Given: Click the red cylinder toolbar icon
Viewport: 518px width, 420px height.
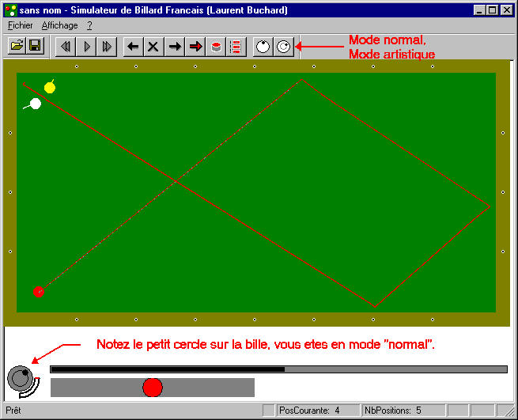Looking at the screenshot, I should coord(215,47).
